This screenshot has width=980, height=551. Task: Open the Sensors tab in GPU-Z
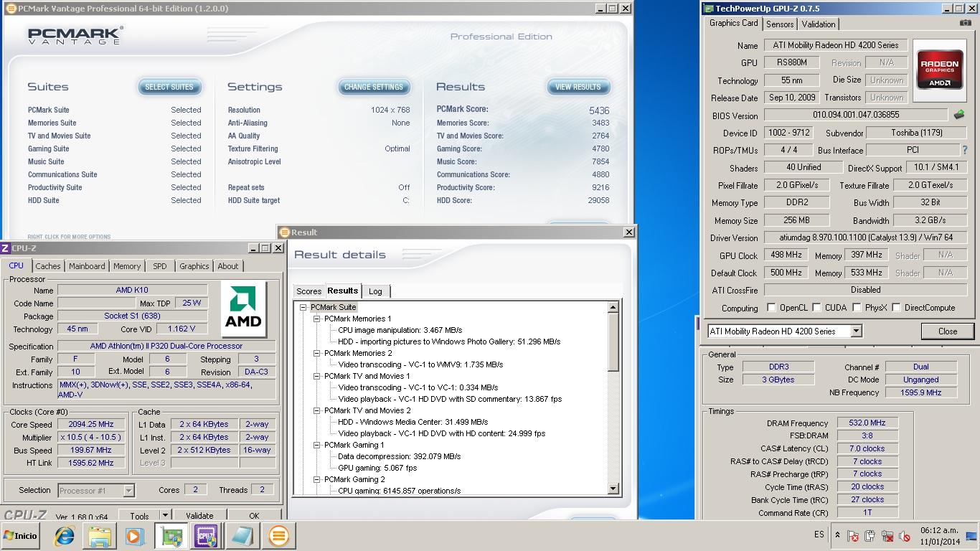[x=780, y=24]
